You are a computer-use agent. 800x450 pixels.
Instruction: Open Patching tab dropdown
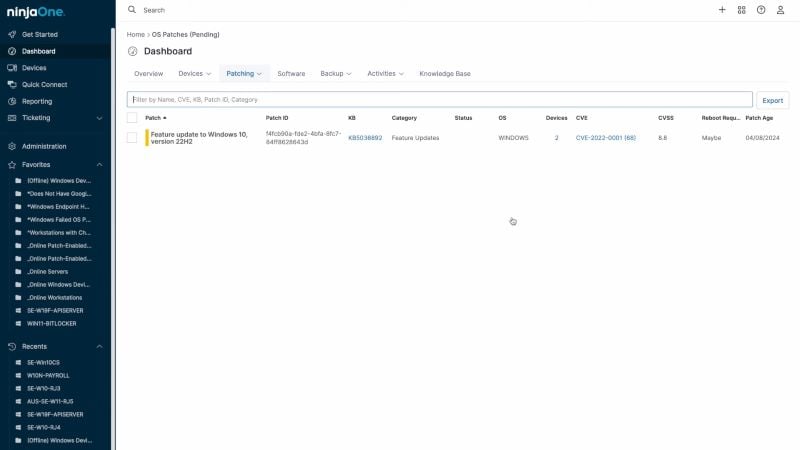(x=244, y=73)
